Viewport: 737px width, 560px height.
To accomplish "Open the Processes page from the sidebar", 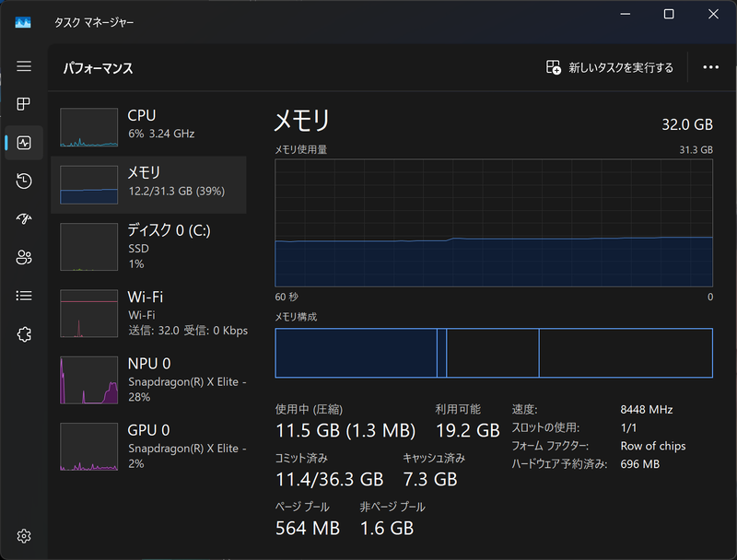I will pyautogui.click(x=24, y=104).
